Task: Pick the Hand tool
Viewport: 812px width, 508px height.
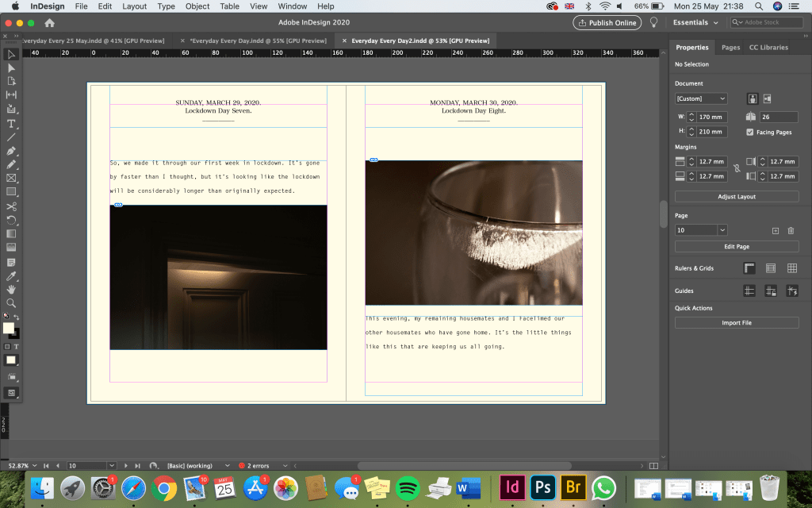Action: (x=11, y=289)
